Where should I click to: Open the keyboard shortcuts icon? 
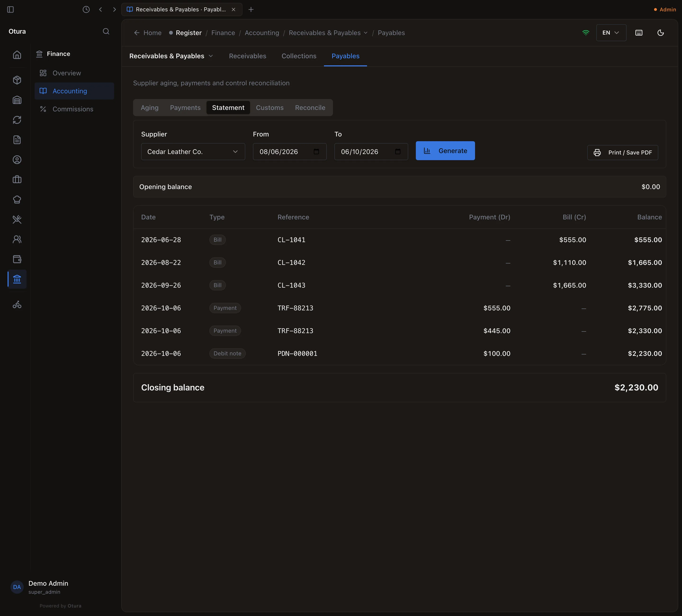coord(639,33)
